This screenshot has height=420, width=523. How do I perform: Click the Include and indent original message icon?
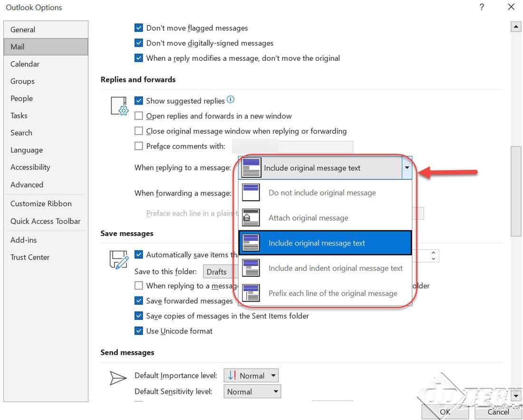point(251,268)
